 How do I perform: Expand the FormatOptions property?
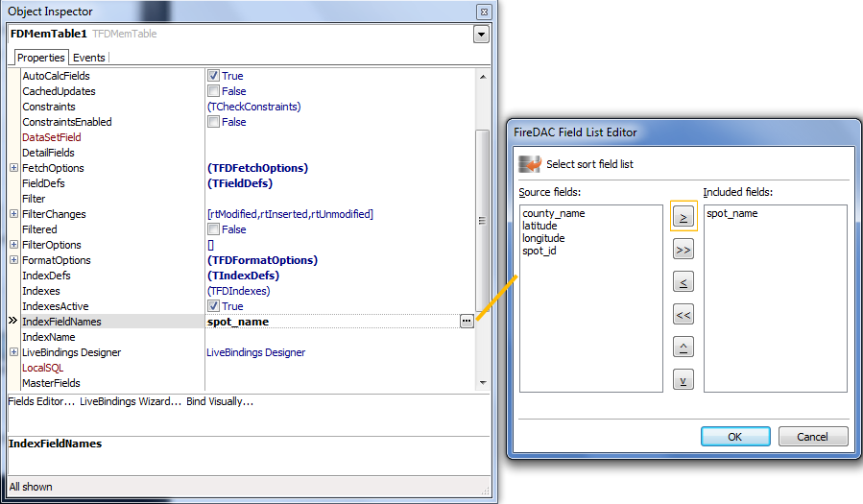13,260
